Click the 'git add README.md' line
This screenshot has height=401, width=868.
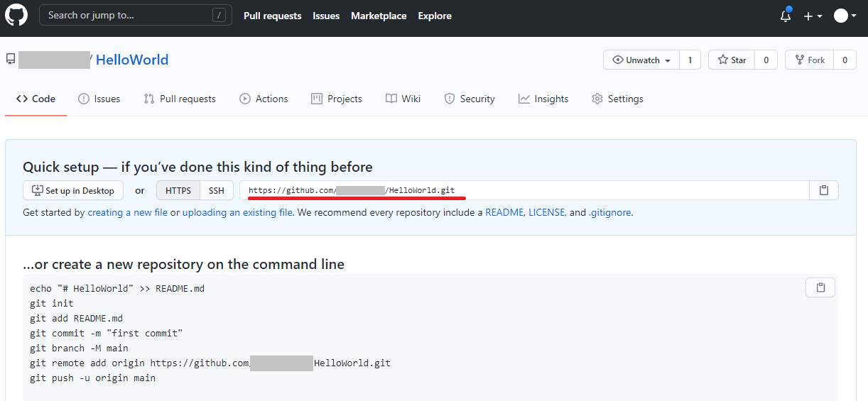click(76, 318)
